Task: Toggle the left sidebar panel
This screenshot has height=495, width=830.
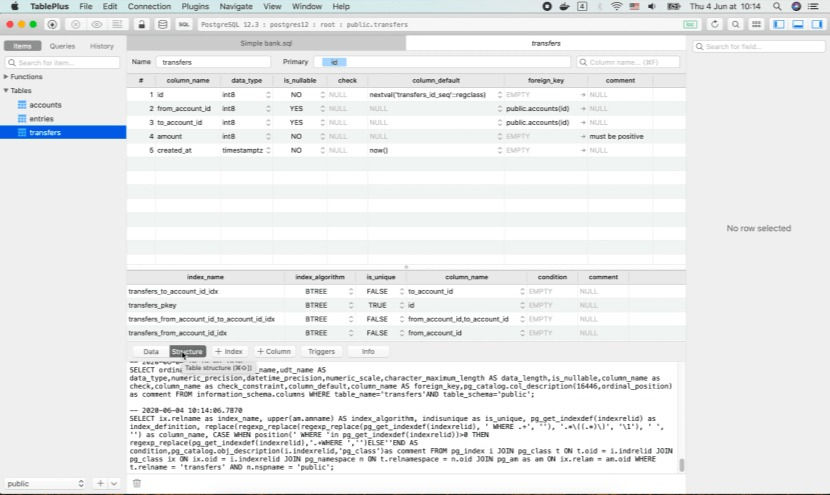Action: click(x=779, y=24)
